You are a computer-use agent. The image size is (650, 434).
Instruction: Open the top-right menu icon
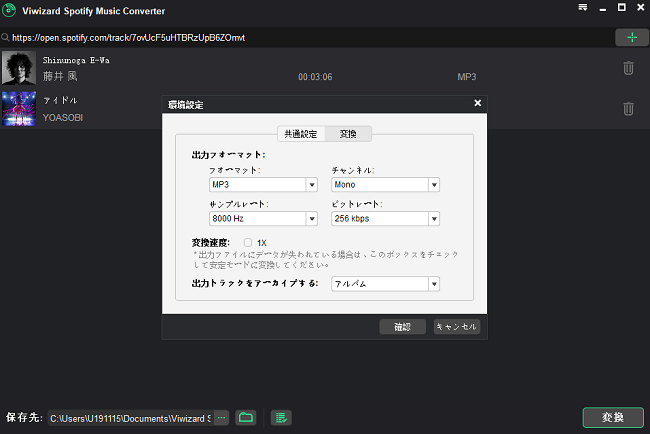pos(583,7)
